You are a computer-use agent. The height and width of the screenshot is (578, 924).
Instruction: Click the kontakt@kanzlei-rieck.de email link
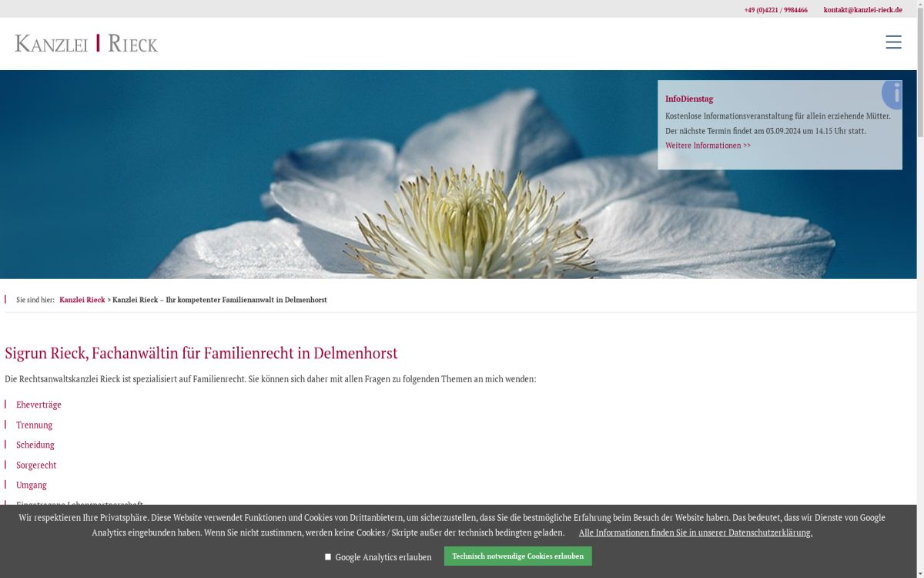point(862,10)
